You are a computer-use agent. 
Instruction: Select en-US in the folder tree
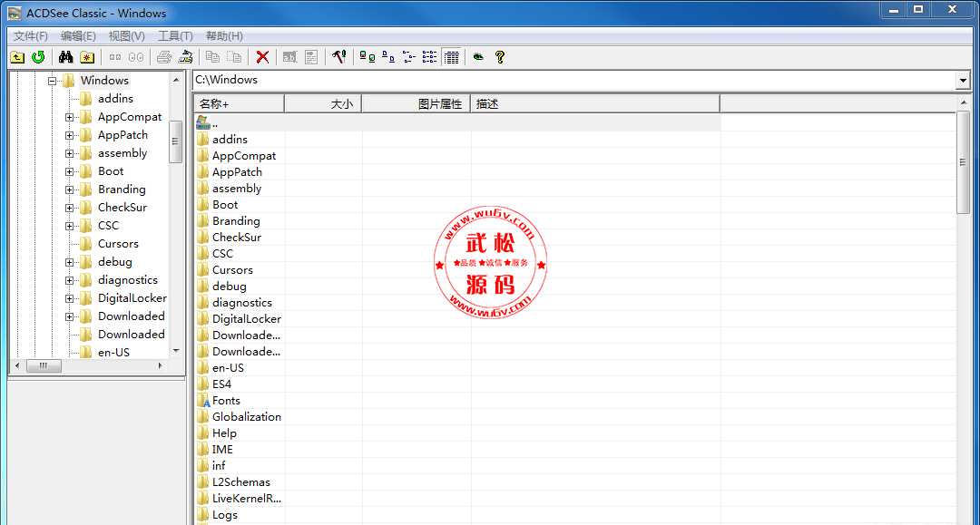pos(113,352)
